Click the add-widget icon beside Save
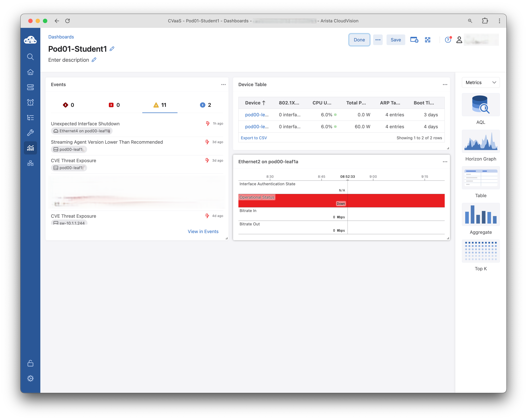Image resolution: width=527 pixels, height=420 pixels. point(414,40)
